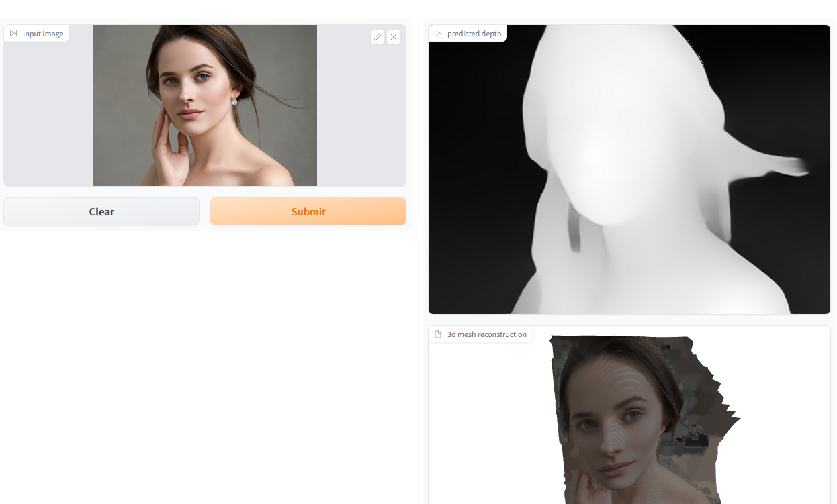Image resolution: width=837 pixels, height=504 pixels.
Task: Remove the input image with the X icon
Action: pos(394,37)
